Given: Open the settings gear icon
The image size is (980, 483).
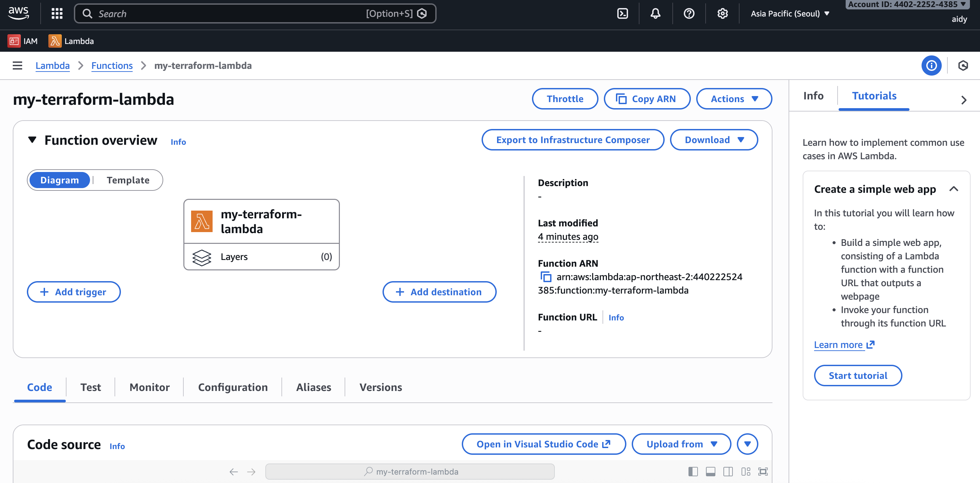Looking at the screenshot, I should (x=722, y=14).
